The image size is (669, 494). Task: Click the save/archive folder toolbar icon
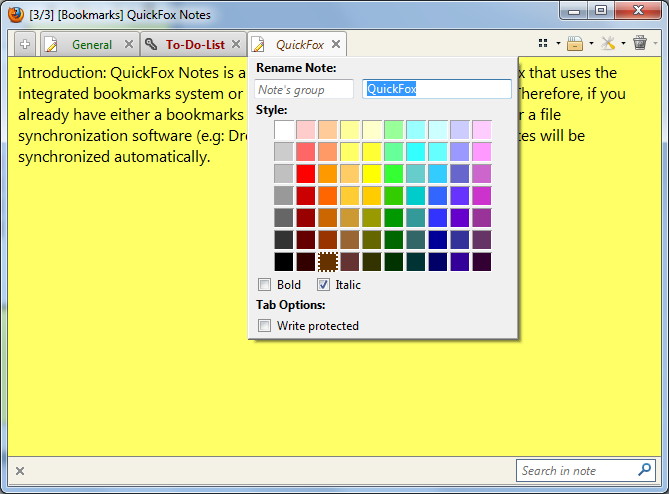tap(575, 43)
